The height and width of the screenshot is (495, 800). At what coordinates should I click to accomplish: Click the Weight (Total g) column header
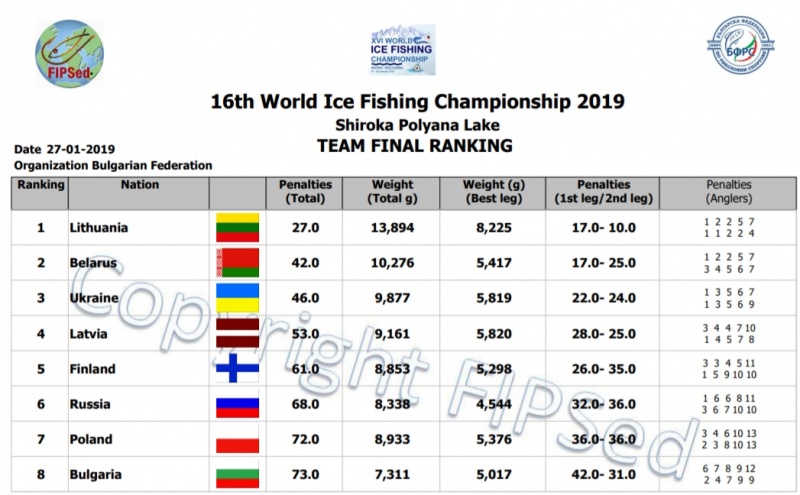pos(392,192)
